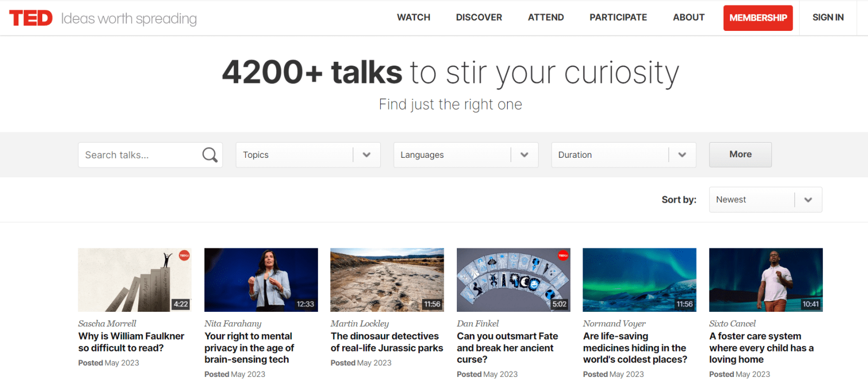Open the DISCOVER menu

click(479, 17)
